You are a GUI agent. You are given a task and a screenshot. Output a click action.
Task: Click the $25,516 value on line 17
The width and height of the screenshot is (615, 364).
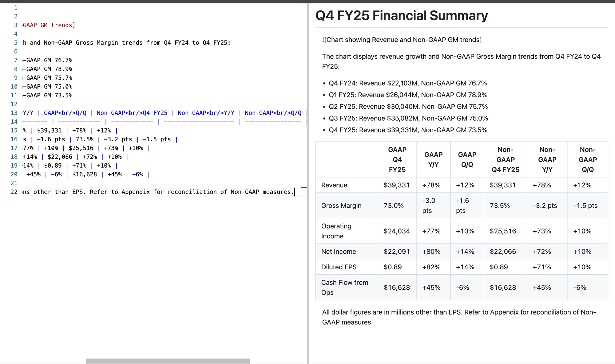tap(81, 148)
